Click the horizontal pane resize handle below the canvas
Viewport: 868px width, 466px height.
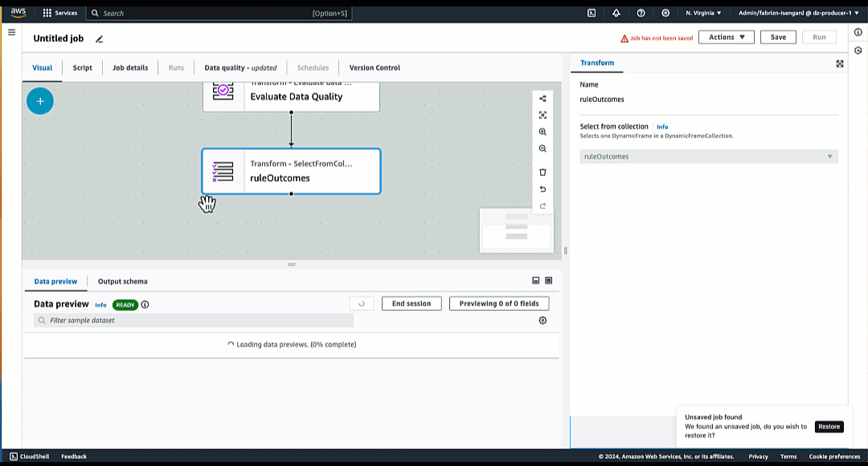click(x=292, y=264)
